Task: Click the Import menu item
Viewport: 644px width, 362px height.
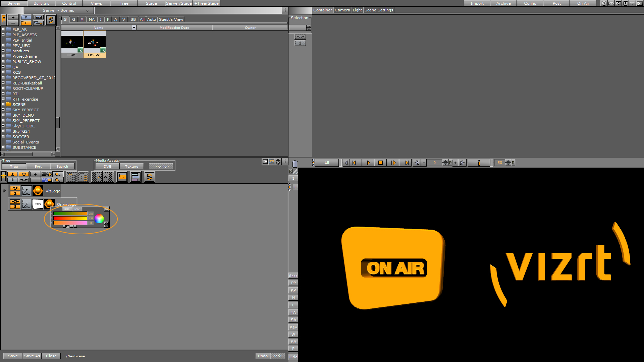Action: (477, 3)
